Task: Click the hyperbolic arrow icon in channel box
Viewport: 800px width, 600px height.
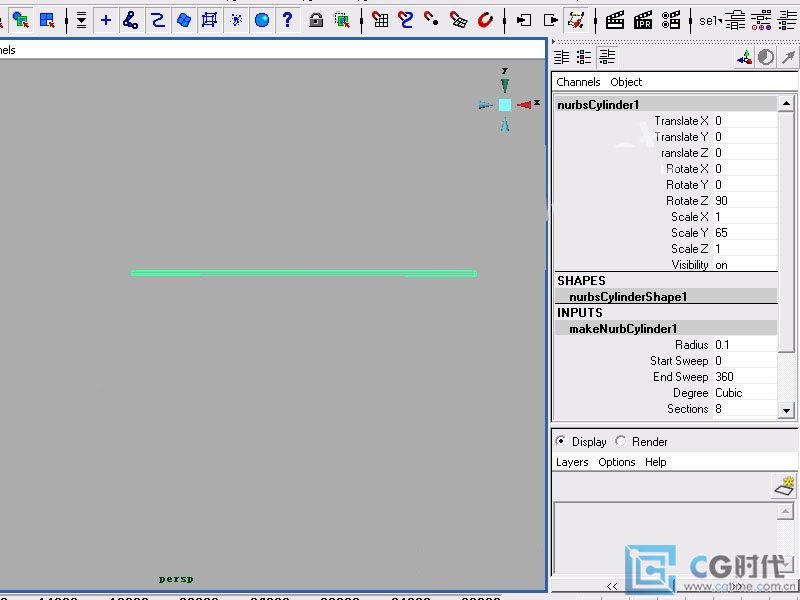Action: coord(788,57)
